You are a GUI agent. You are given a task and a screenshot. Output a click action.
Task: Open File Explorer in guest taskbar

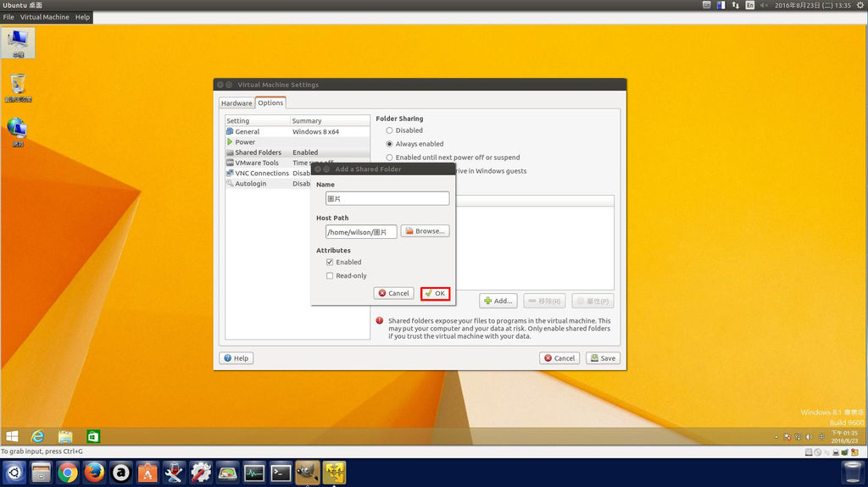point(65,436)
